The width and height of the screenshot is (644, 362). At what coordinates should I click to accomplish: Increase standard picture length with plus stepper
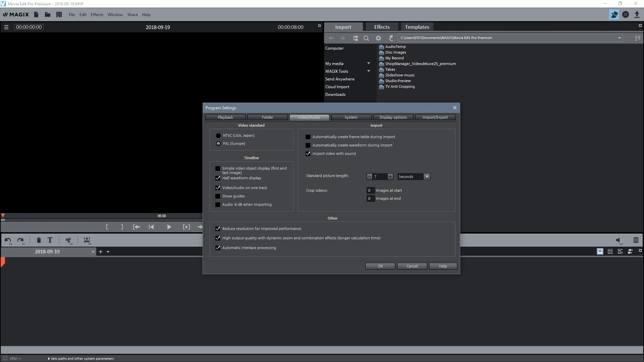[x=390, y=177]
